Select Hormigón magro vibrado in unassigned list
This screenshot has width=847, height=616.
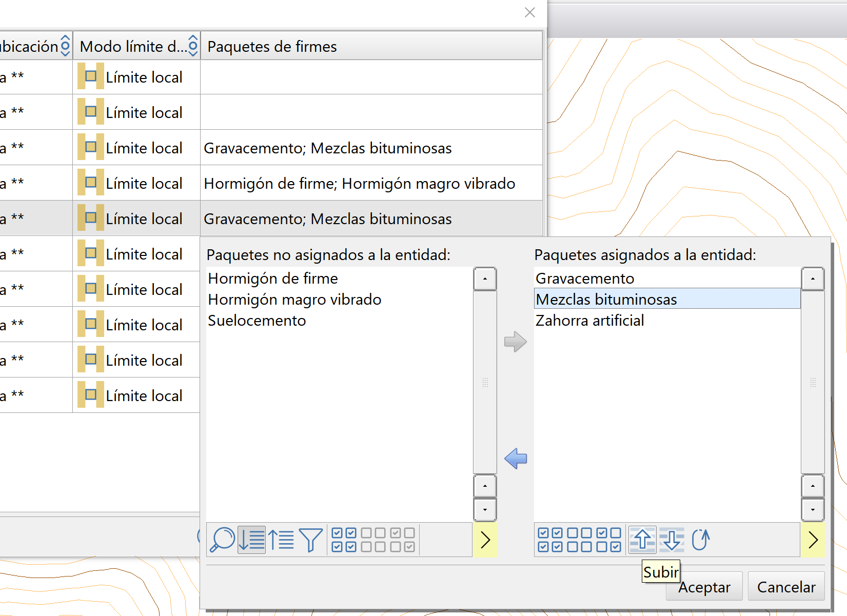[x=294, y=300]
